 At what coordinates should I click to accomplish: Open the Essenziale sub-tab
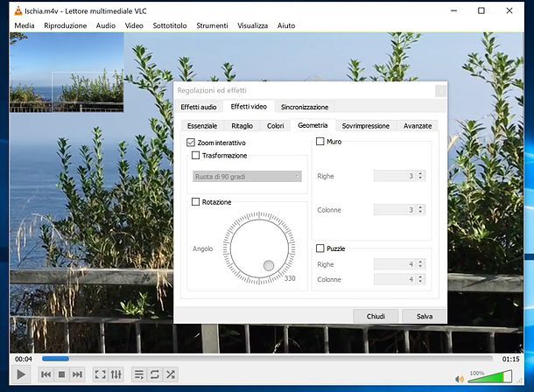coord(202,126)
